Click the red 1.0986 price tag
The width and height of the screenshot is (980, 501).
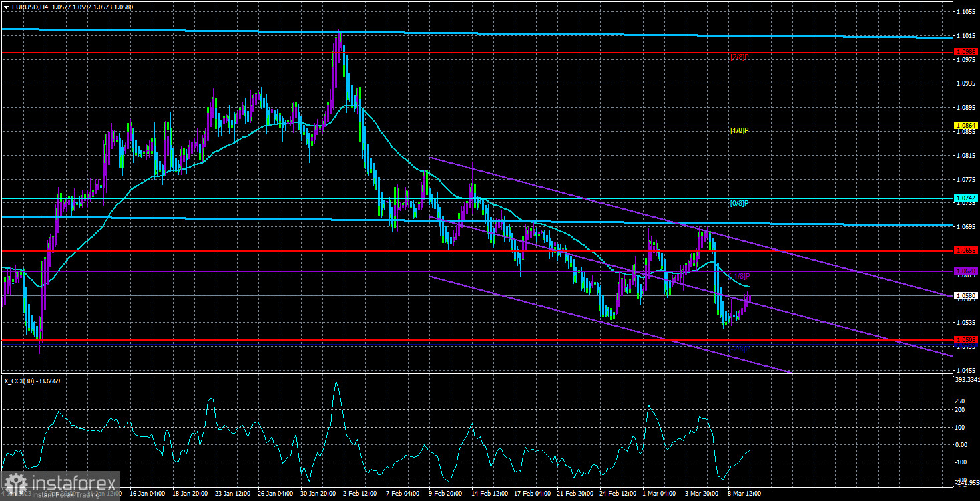966,52
